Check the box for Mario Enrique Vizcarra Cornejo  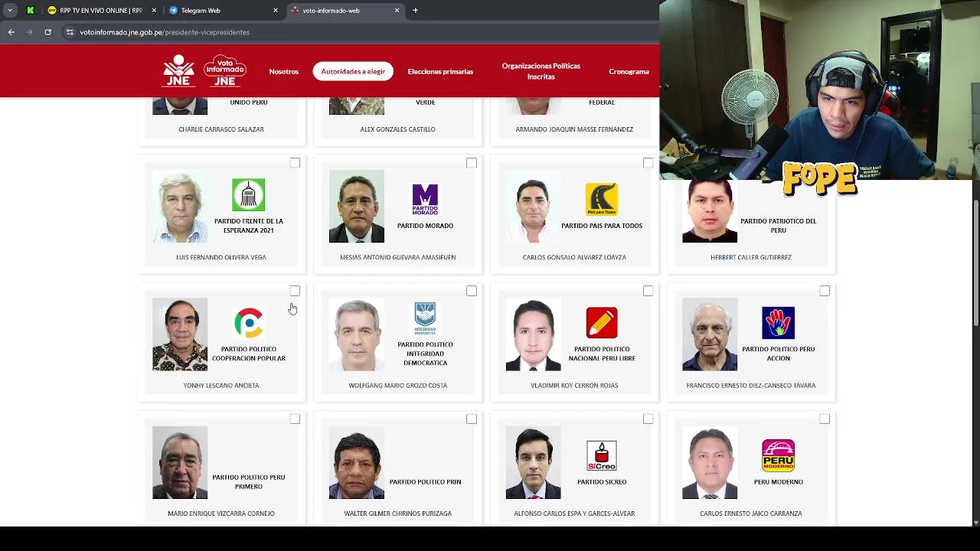click(295, 419)
